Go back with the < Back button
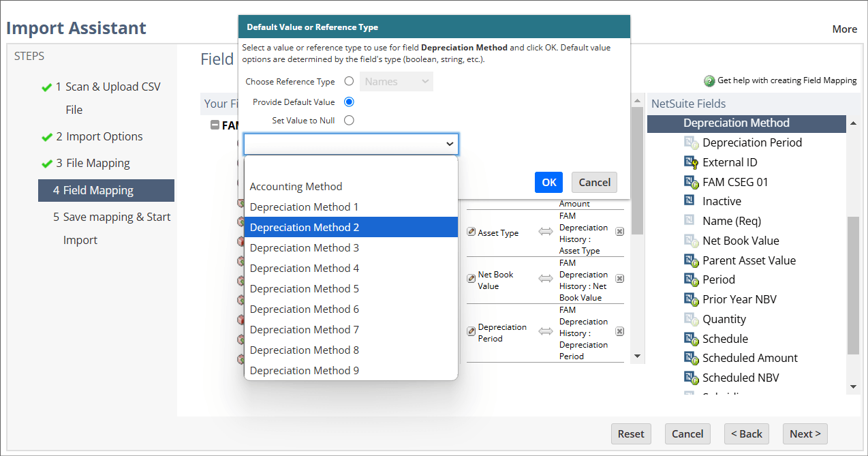Viewport: 868px width, 456px height. tap(747, 434)
